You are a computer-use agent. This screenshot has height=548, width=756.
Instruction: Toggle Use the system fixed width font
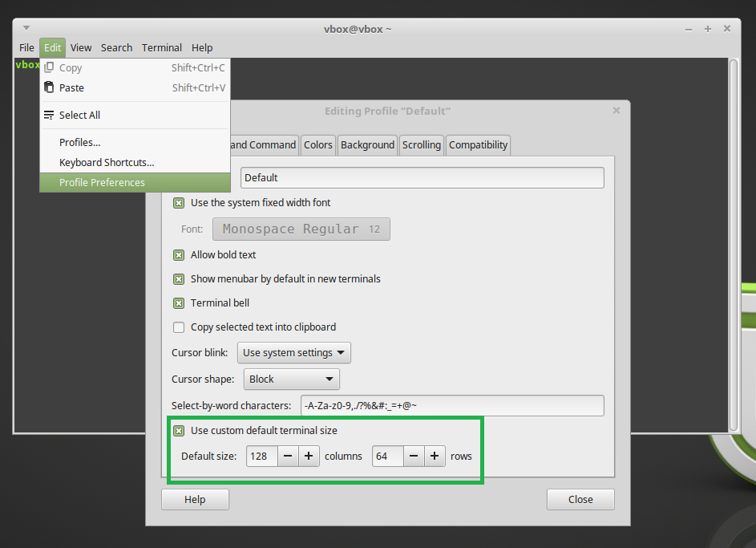(x=179, y=203)
